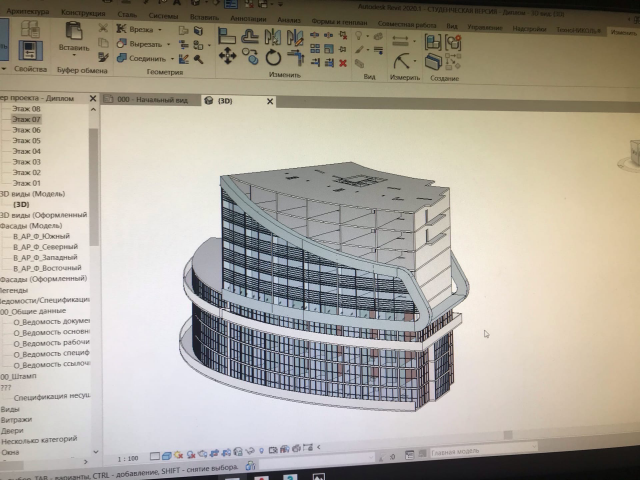Toggle crop view icon in view bar

click(215, 453)
